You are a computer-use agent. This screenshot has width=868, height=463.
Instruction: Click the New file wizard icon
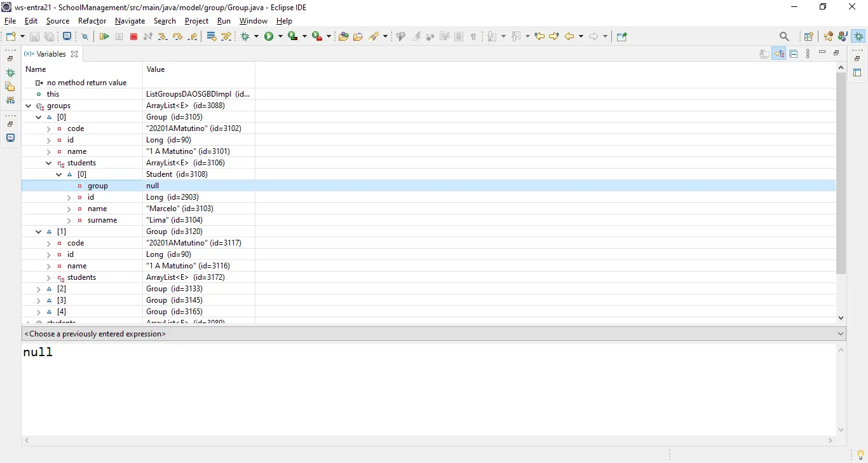(x=11, y=36)
